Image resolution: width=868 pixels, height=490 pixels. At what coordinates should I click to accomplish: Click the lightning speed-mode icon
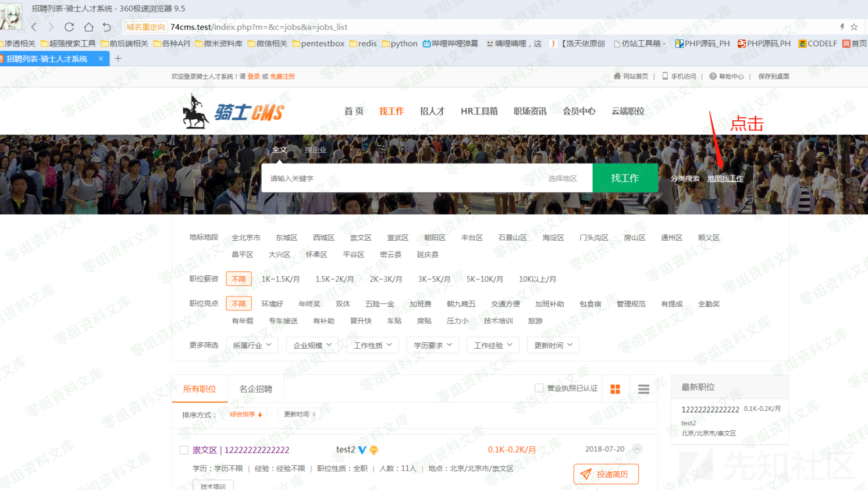pyautogui.click(x=842, y=27)
